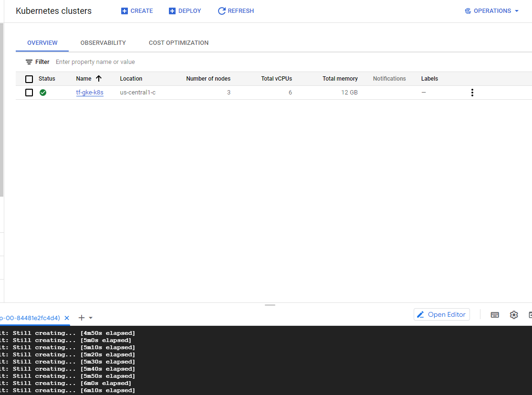Click the green status checkmark icon
This screenshot has width=532, height=395.
point(43,92)
